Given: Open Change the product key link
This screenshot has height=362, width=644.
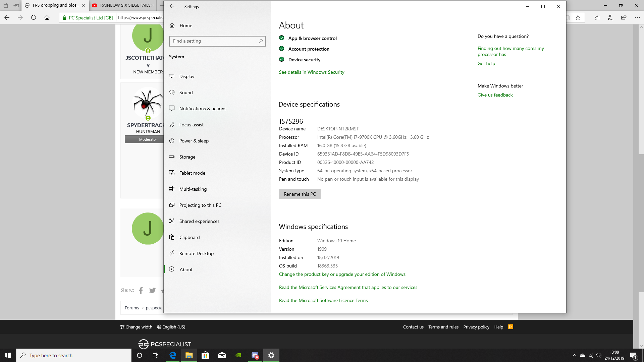Looking at the screenshot, I should click(342, 274).
